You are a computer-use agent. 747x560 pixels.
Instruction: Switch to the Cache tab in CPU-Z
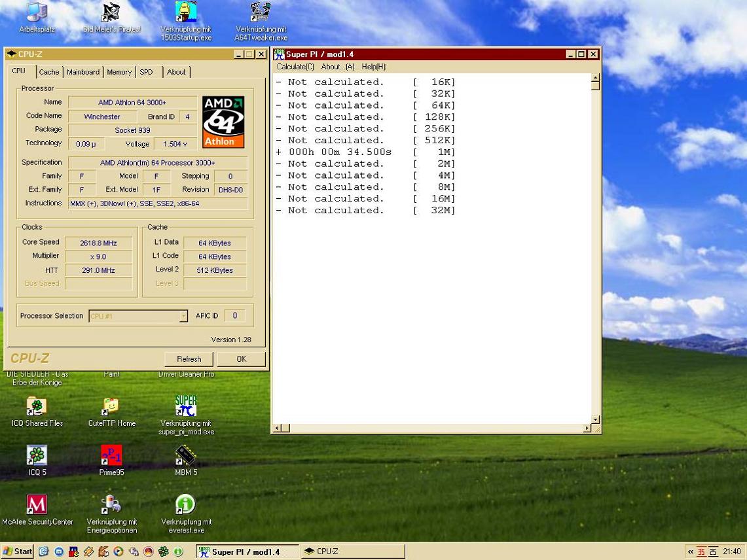pos(49,72)
